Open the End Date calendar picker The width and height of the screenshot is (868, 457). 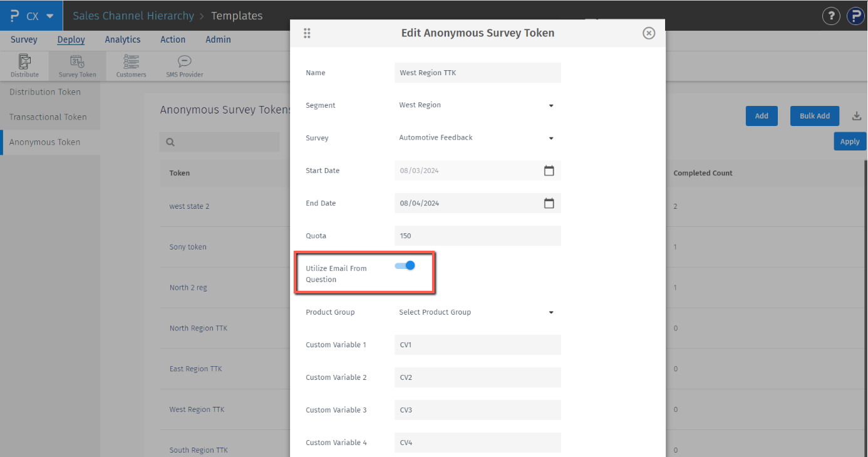(x=549, y=202)
